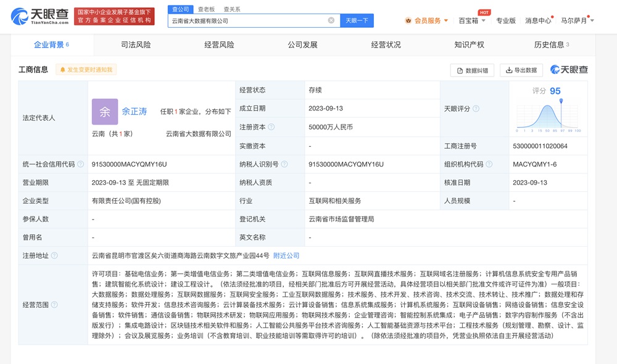The image size is (617, 364).
Task: Click the 导出数据 button
Action: click(x=521, y=70)
